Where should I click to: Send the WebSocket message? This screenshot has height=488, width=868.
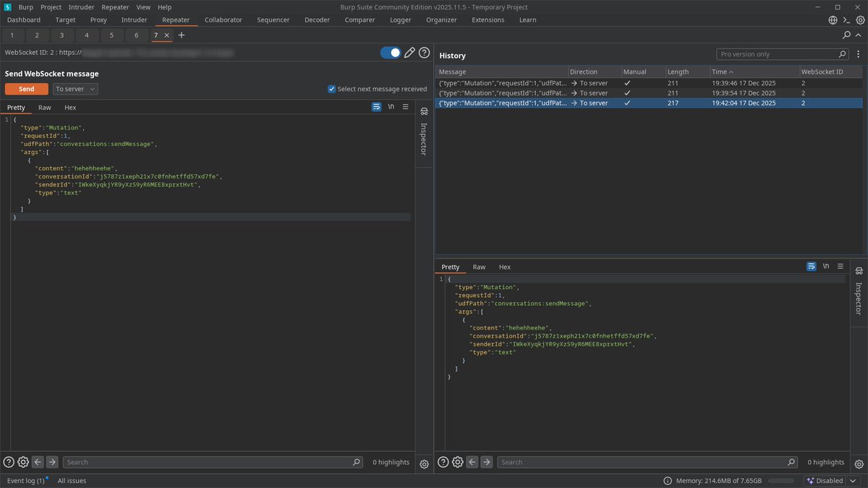coord(26,89)
